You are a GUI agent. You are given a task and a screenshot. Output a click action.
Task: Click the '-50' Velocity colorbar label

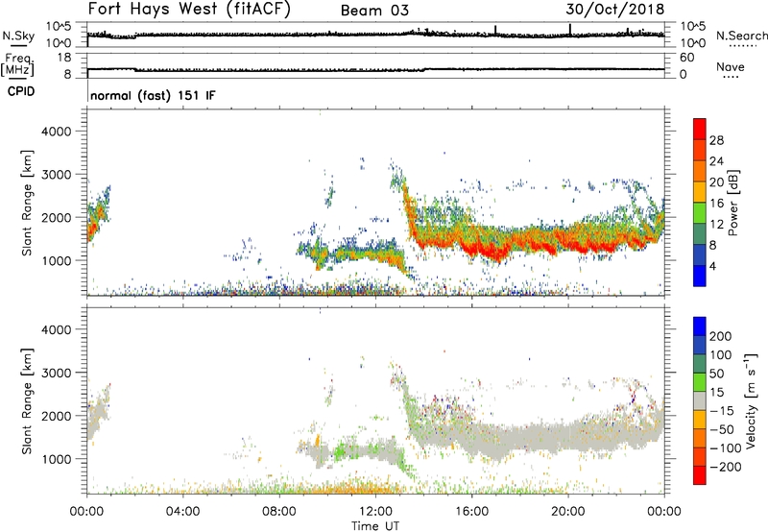tap(721, 429)
